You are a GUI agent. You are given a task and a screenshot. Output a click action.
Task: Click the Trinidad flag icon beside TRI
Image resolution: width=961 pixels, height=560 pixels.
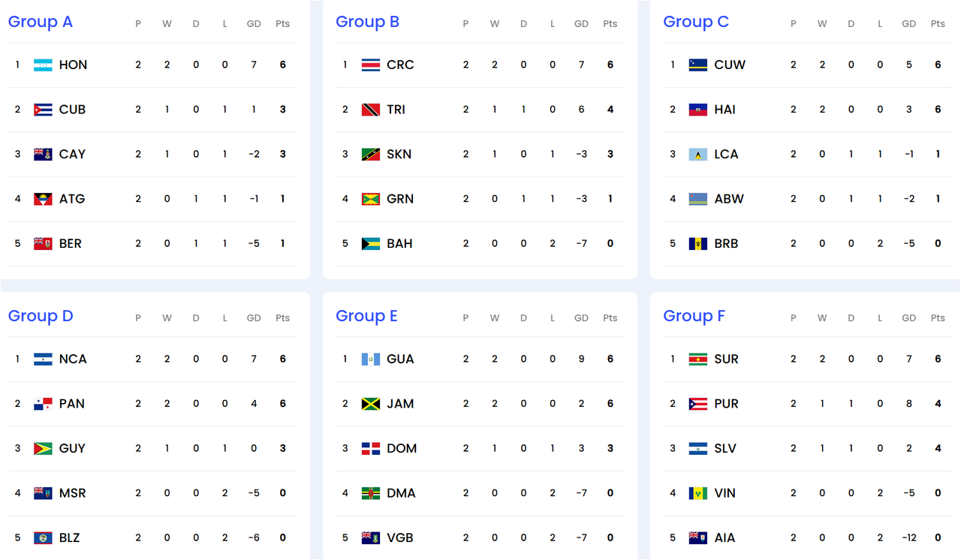(x=371, y=110)
